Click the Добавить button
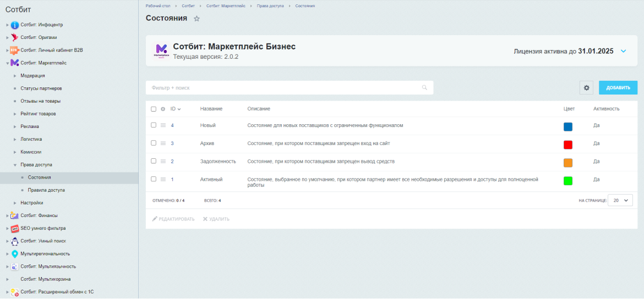This screenshot has width=644, height=299. [x=618, y=88]
